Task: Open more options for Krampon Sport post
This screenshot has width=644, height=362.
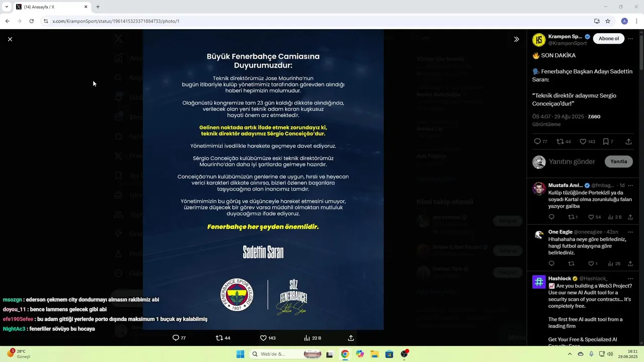Action: (x=630, y=39)
